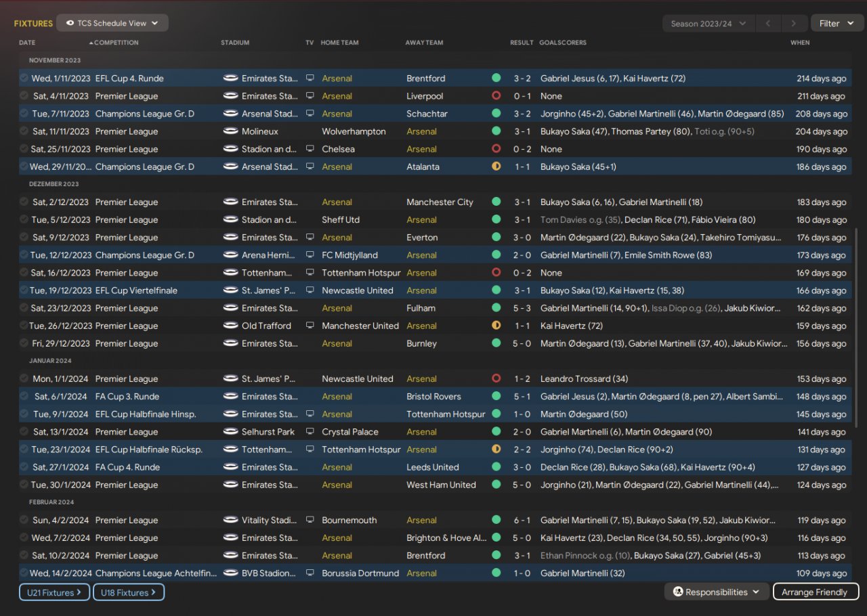This screenshot has height=616, width=867.
Task: Click the TV icon for the Atalanta match
Action: pyautogui.click(x=310, y=167)
